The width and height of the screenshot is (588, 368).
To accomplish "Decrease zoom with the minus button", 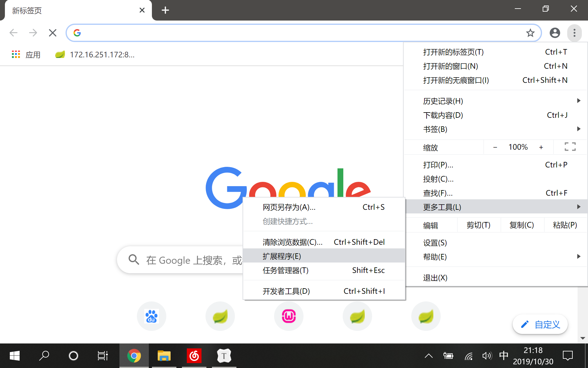I will pos(495,147).
